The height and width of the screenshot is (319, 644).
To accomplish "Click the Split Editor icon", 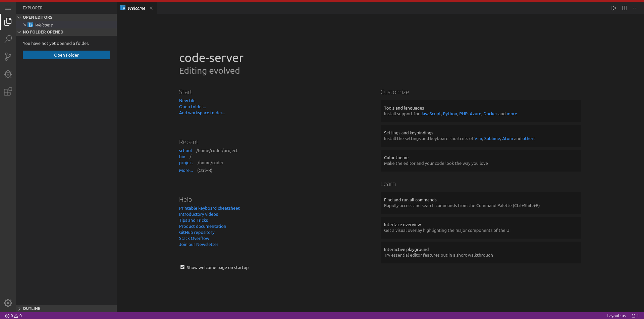I will [625, 8].
